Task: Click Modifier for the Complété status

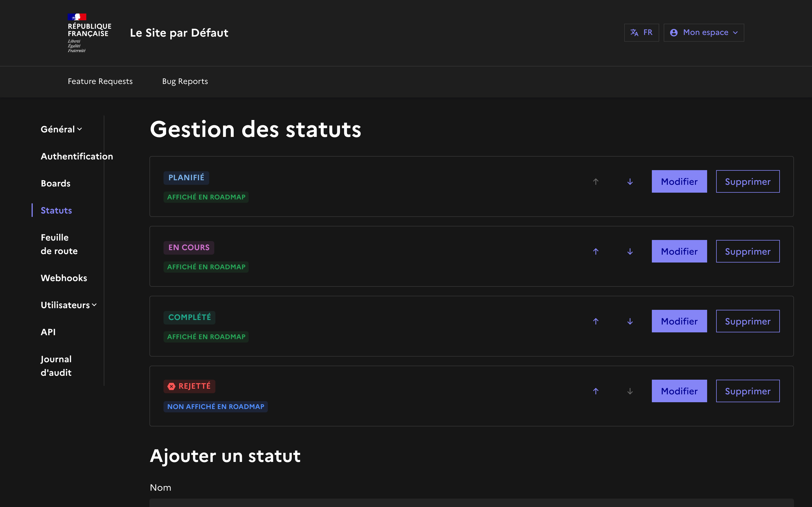Action: tap(679, 321)
